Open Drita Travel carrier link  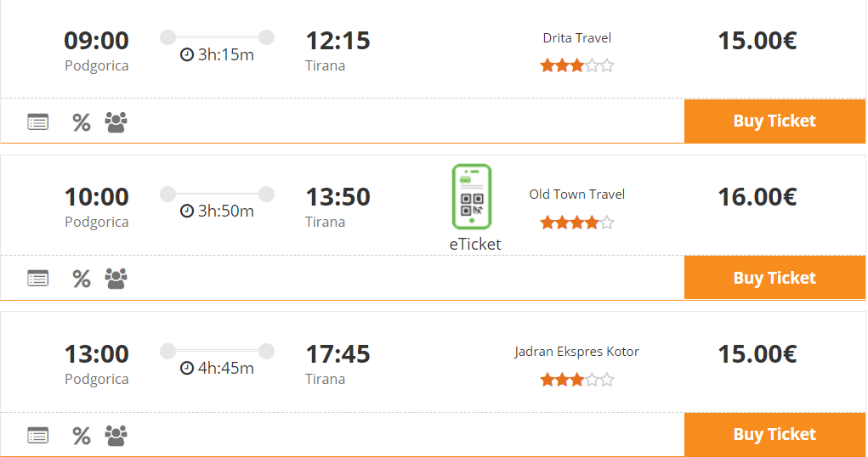(576, 38)
